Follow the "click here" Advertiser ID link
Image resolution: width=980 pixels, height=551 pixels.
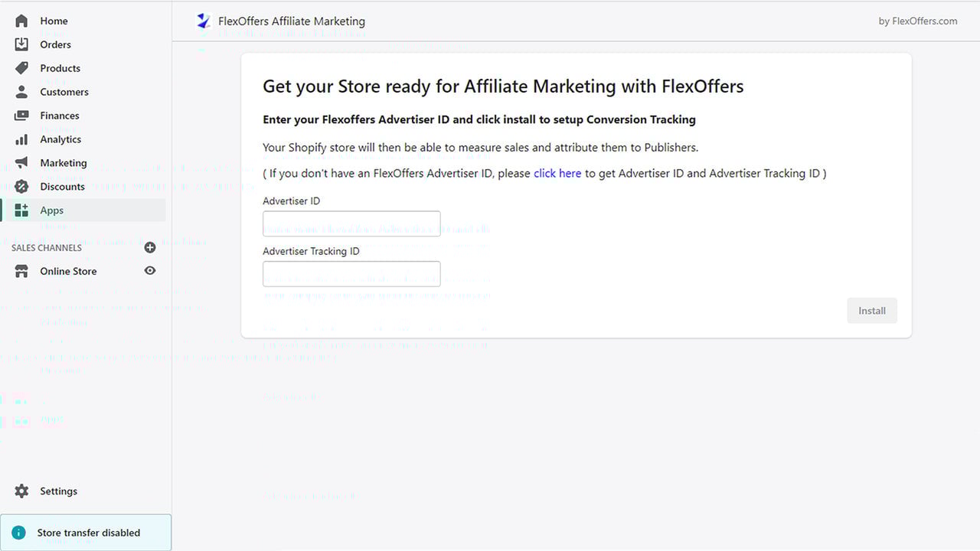click(x=557, y=173)
